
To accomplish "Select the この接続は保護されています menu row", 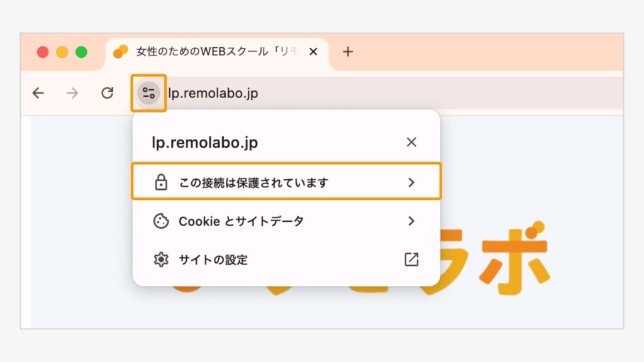I will coord(286,182).
